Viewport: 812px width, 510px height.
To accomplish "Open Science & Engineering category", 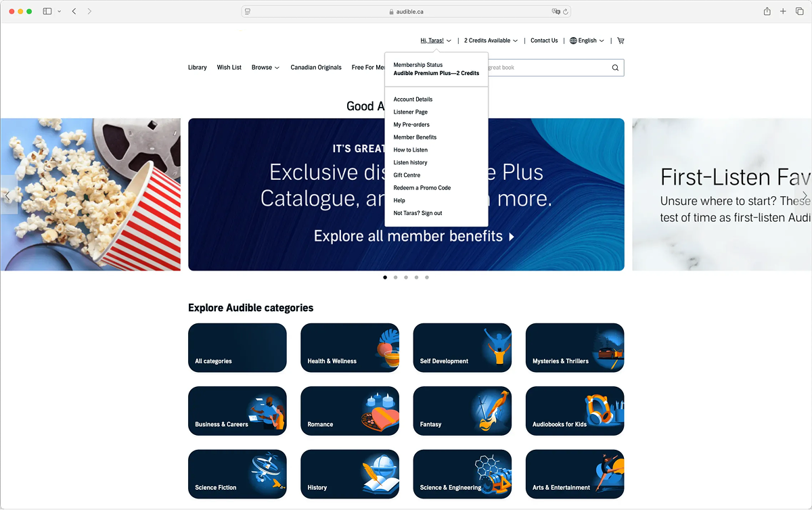I will click(462, 474).
